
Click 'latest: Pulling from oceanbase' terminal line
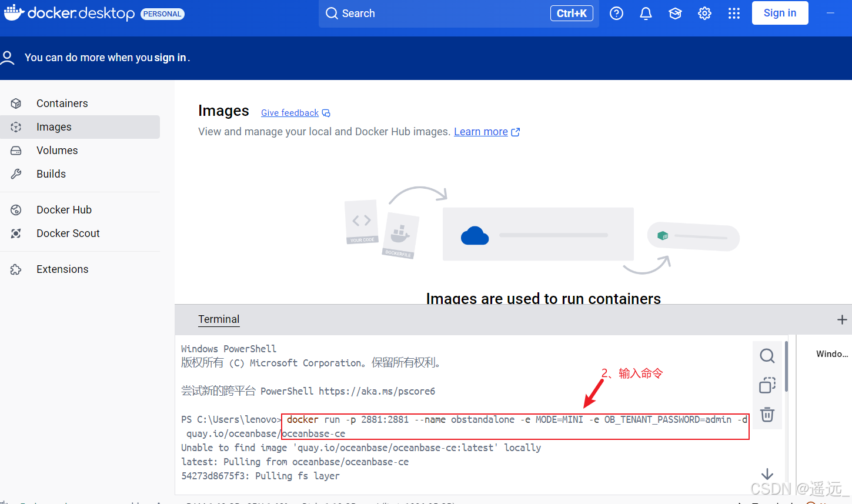(295, 462)
